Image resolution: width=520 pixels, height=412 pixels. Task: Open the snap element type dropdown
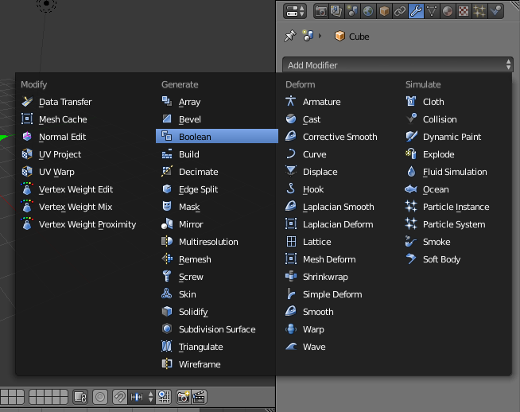click(142, 397)
